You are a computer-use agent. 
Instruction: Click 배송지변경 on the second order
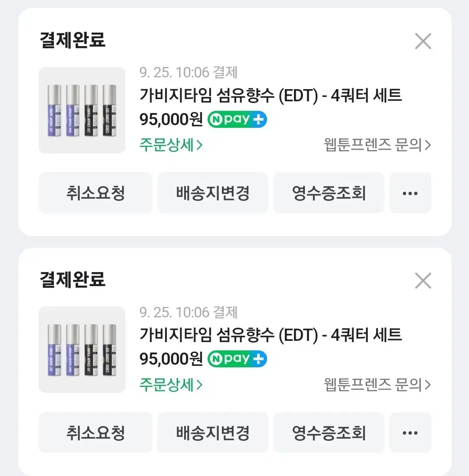tap(212, 433)
